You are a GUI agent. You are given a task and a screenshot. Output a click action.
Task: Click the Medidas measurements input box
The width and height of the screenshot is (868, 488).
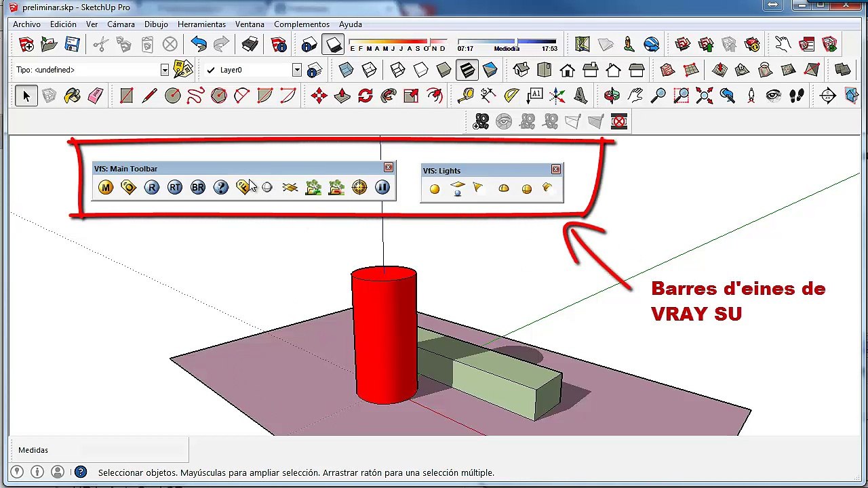pyautogui.click(x=134, y=450)
